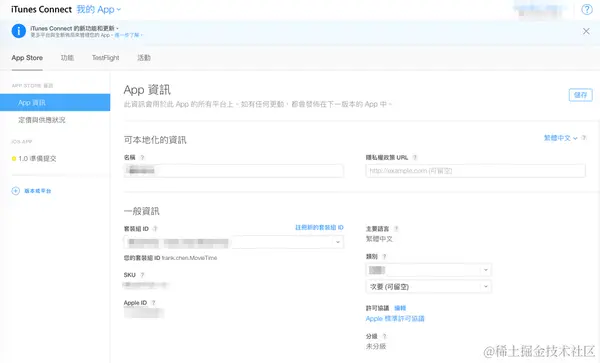Switch to the TestFlight tab

click(106, 58)
